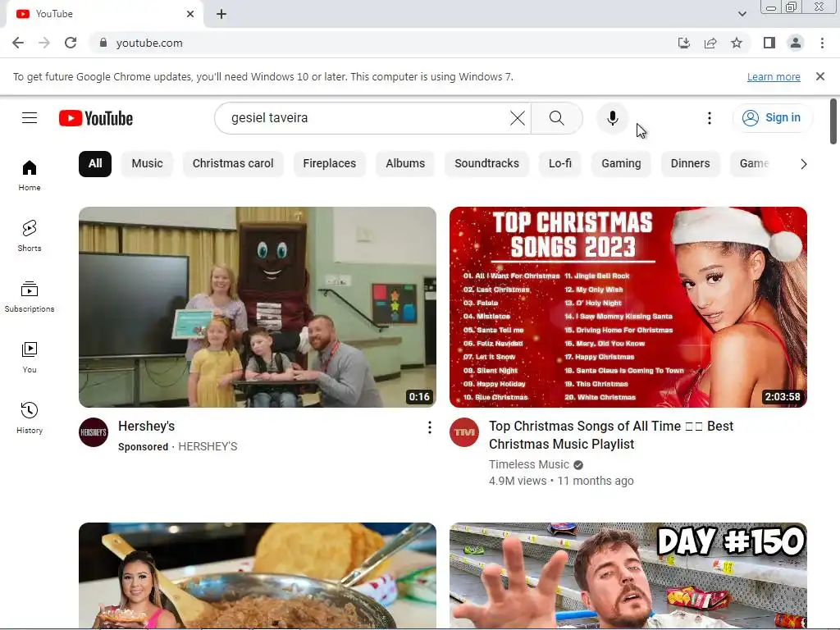Open Hershey's sponsored title
Viewport: 840px width, 630px height.
point(146,426)
